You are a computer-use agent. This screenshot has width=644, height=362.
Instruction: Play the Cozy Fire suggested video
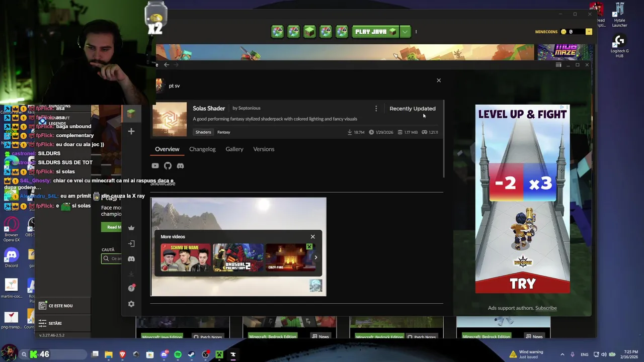click(x=290, y=257)
